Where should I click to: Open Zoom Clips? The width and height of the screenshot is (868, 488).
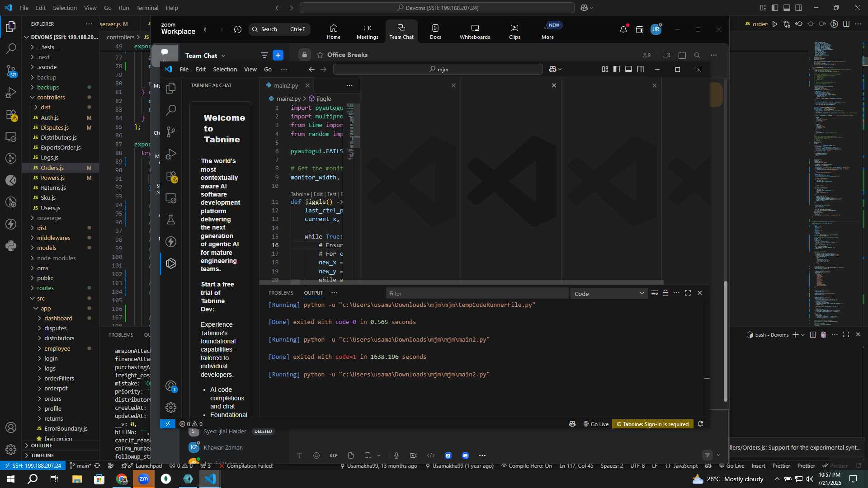pos(514,32)
